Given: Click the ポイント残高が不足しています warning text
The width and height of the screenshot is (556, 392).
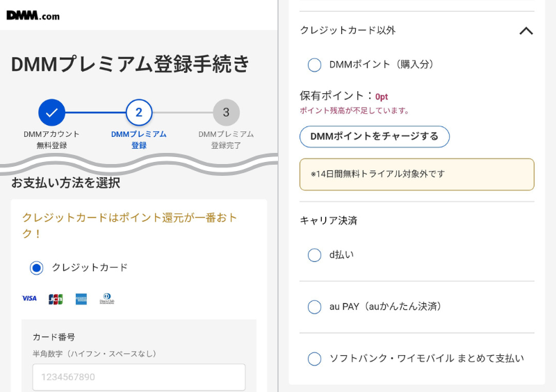Looking at the screenshot, I should point(354,111).
